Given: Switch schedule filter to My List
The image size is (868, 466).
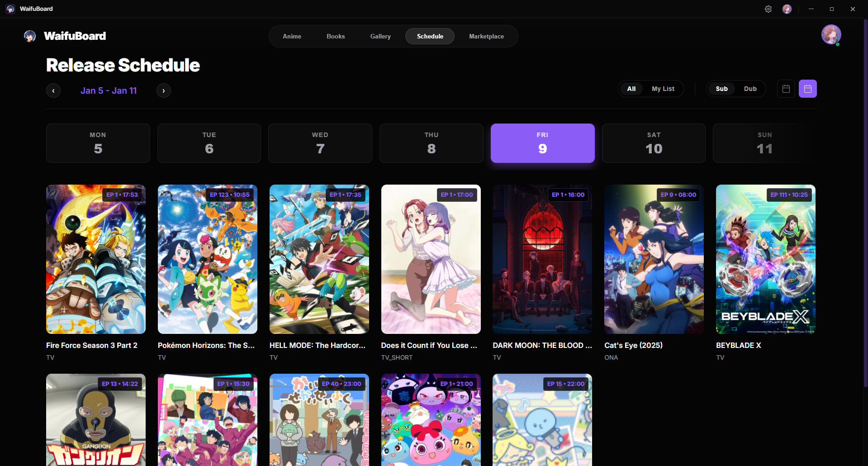Looking at the screenshot, I should [x=663, y=89].
